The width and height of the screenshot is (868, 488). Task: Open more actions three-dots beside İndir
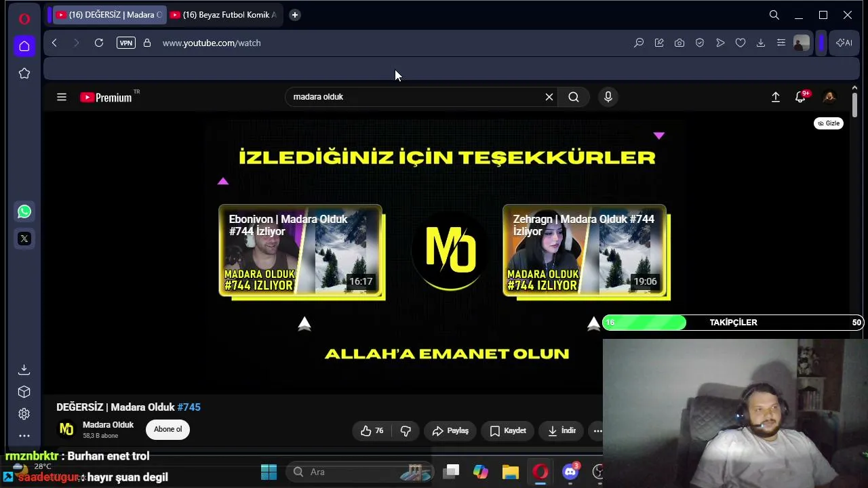coord(597,430)
